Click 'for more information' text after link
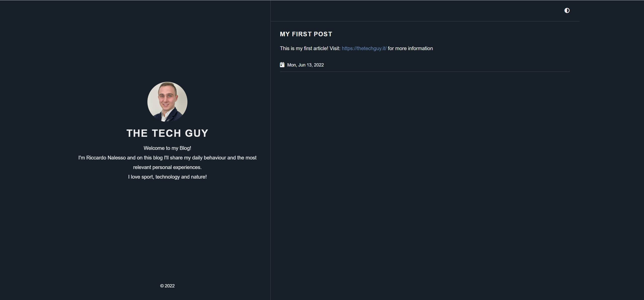The width and height of the screenshot is (644, 300). point(410,48)
